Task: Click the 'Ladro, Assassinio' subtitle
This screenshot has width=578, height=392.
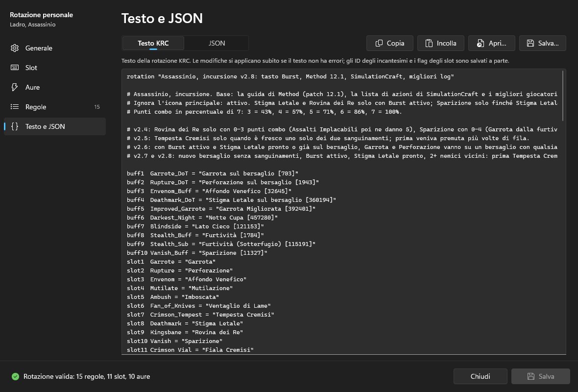Action: (32, 24)
